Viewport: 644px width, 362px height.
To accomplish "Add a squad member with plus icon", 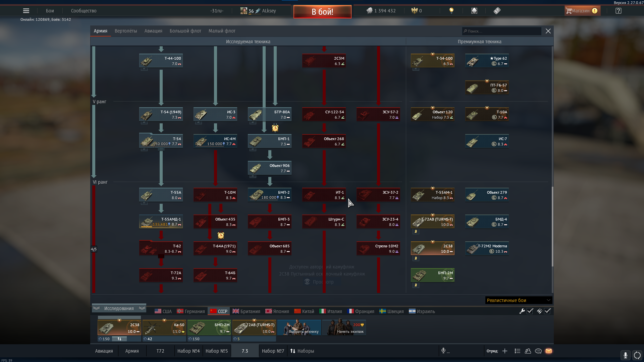I will tap(505, 351).
